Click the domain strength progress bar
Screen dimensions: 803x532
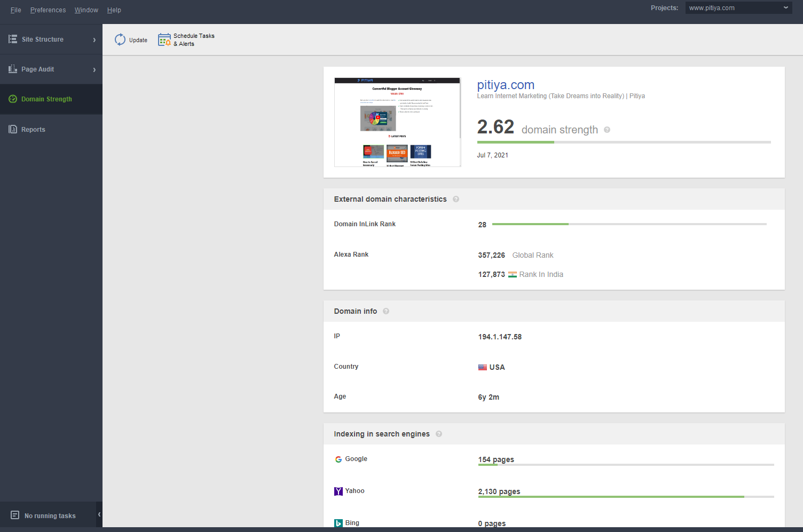click(x=624, y=142)
